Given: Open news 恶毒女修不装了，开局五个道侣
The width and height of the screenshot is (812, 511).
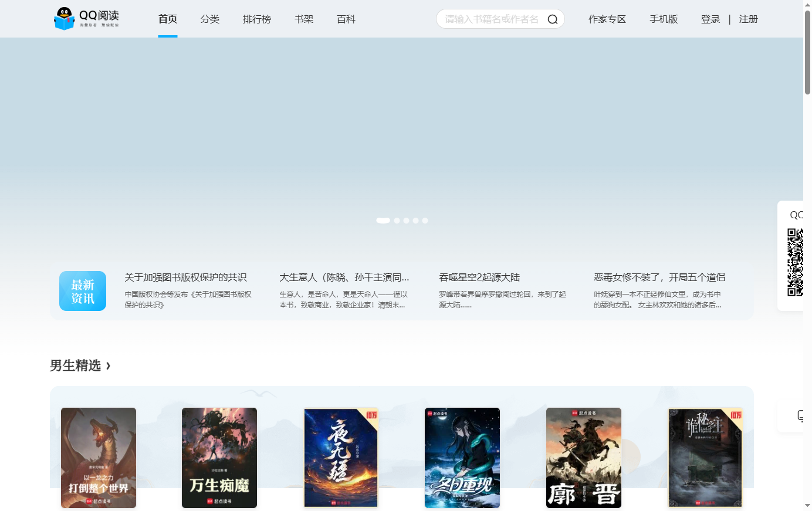Looking at the screenshot, I should (659, 277).
